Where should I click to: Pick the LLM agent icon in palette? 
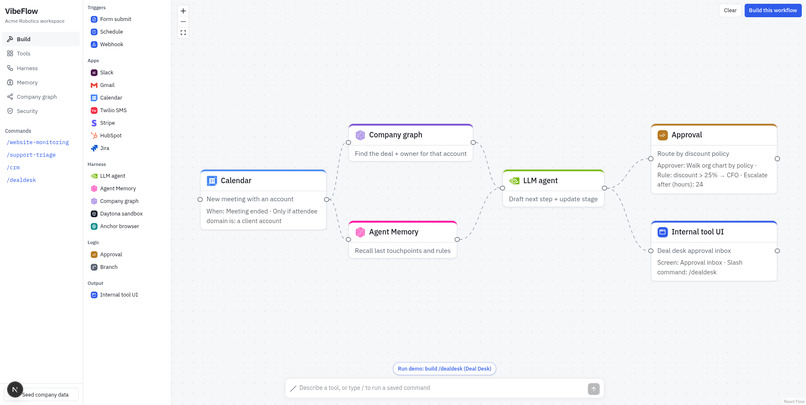tap(94, 176)
